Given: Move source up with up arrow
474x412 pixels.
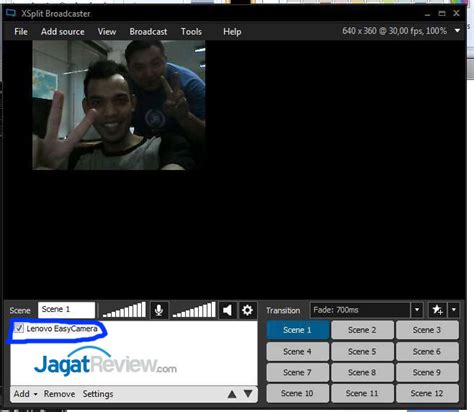Looking at the screenshot, I should (x=232, y=395).
